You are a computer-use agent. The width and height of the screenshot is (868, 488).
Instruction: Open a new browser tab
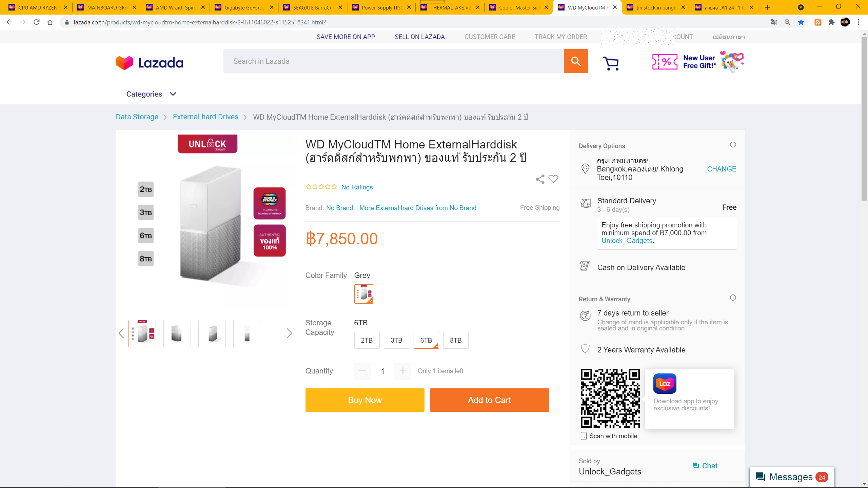[768, 7]
